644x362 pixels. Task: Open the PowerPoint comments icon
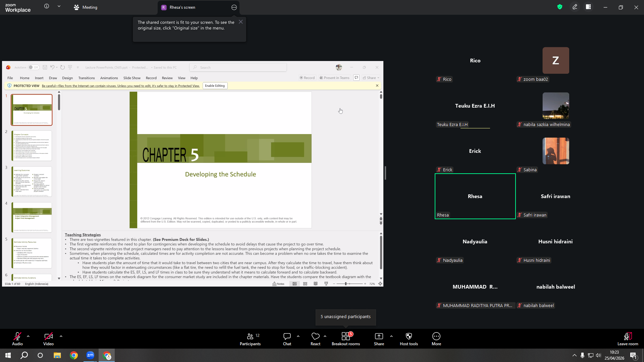[357, 78]
